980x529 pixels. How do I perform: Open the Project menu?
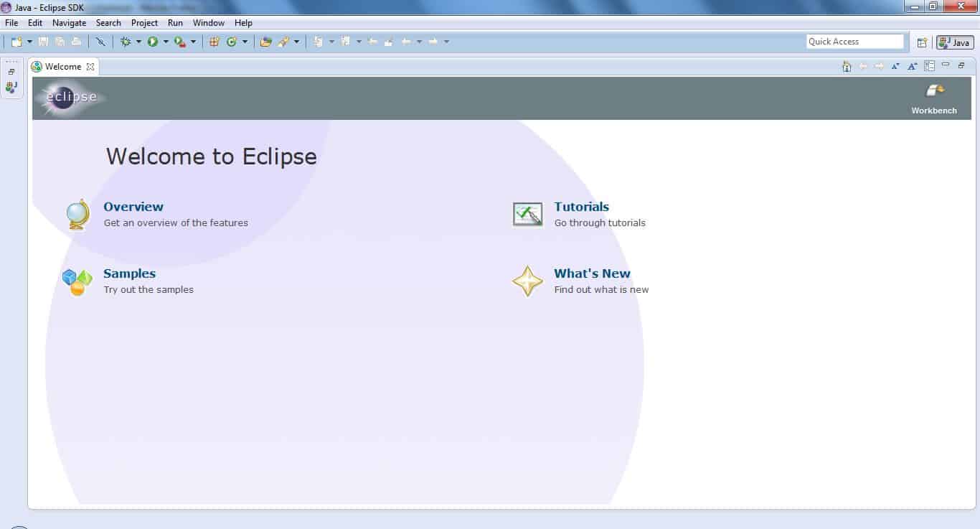144,23
